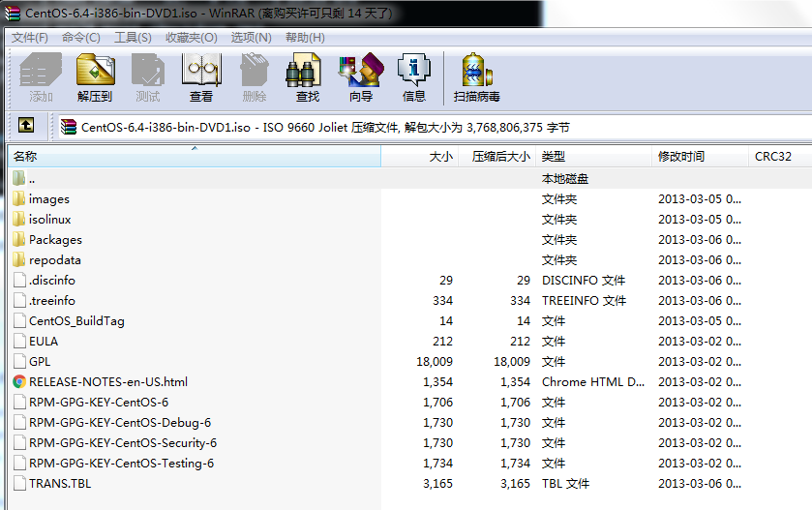Select RPM-GPG-KEY-CentOS-Debug-6 file name
The width and height of the screenshot is (812, 510).
click(x=120, y=423)
